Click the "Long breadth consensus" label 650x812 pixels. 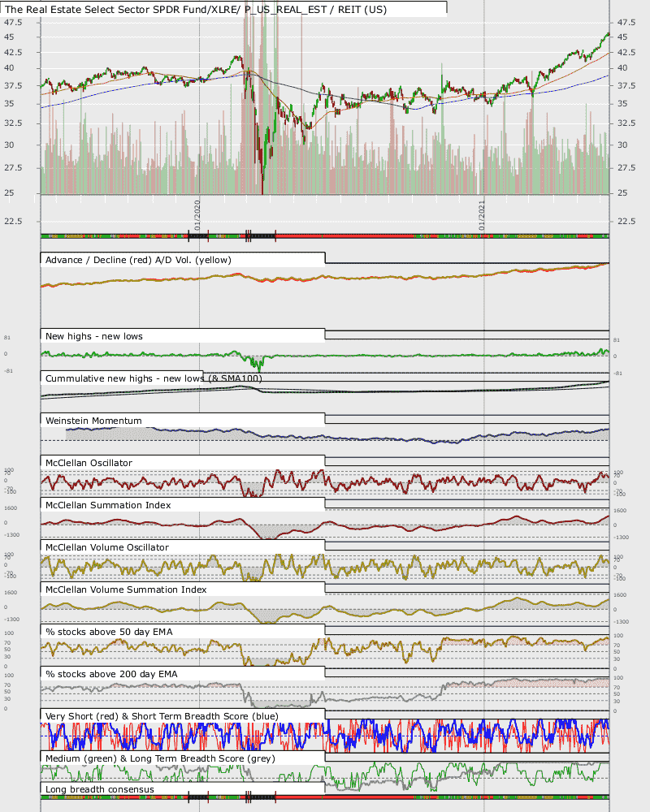click(x=99, y=789)
